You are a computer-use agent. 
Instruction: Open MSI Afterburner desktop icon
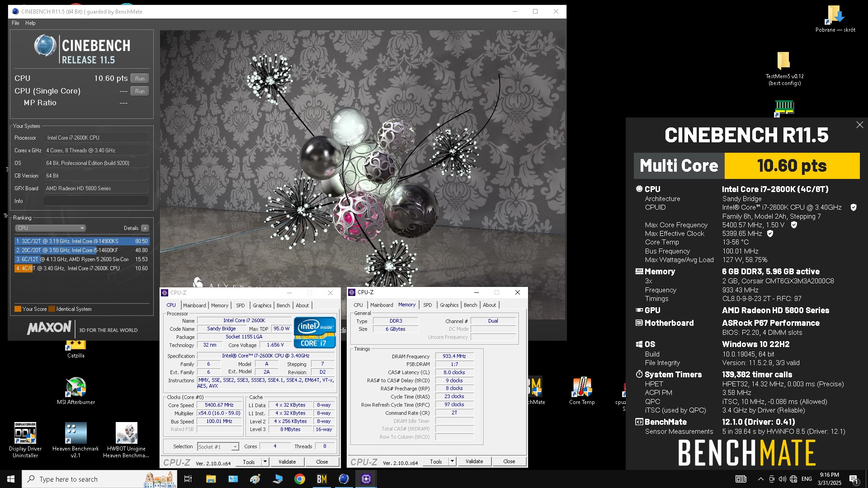[x=75, y=390]
